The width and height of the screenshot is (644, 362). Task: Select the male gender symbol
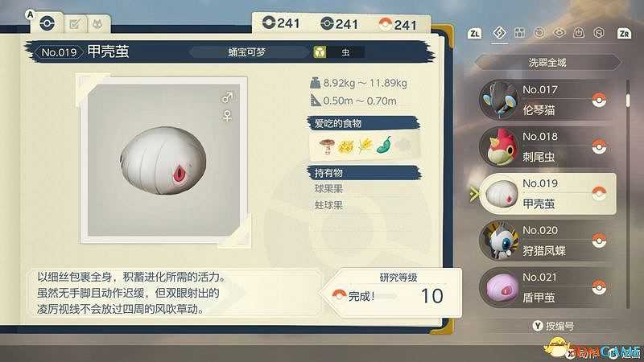(x=227, y=97)
